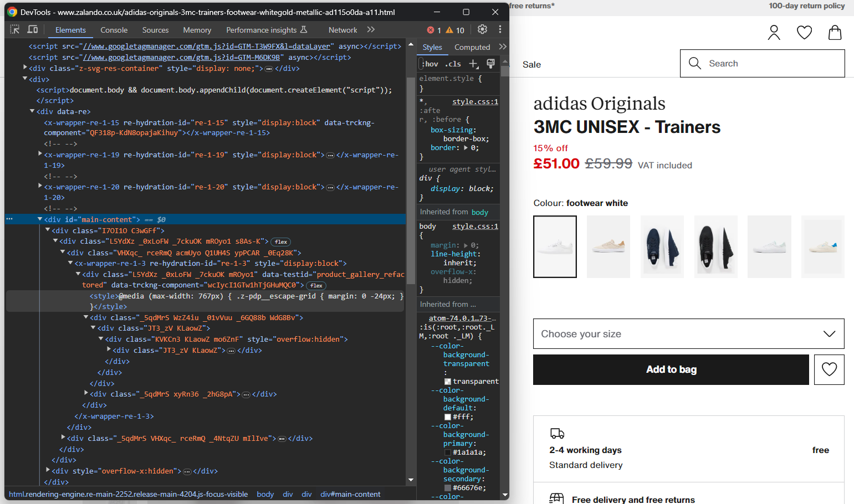This screenshot has width=854, height=504.
Task: Open the Choose your size dropdown
Action: (x=688, y=333)
